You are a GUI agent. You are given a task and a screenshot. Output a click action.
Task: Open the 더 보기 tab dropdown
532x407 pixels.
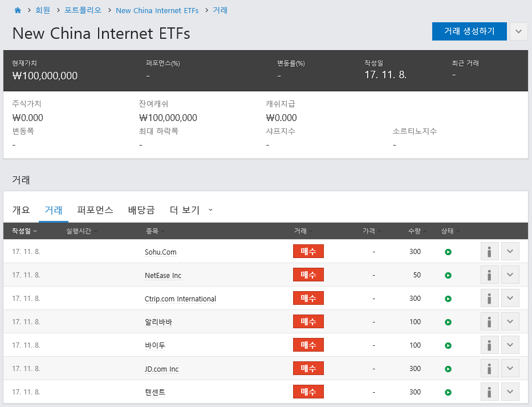pos(191,210)
